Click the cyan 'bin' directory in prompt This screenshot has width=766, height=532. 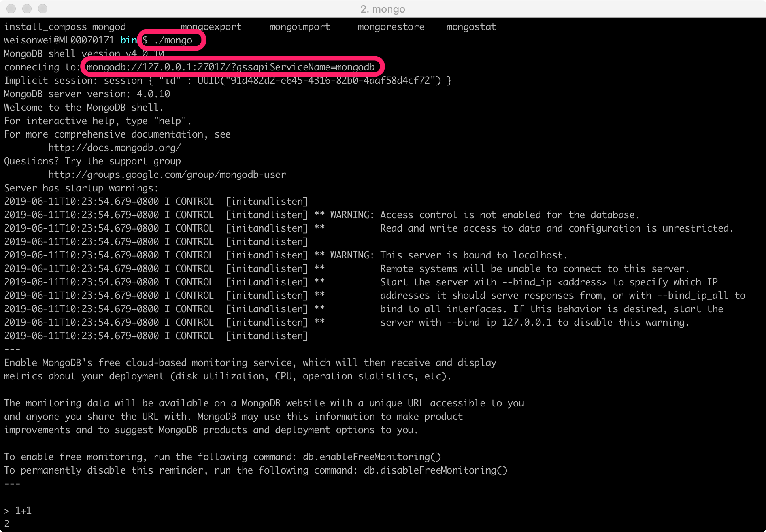coord(128,40)
